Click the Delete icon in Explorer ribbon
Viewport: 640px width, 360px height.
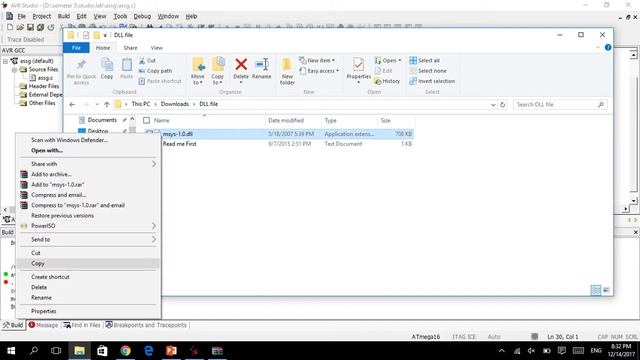(x=241, y=64)
